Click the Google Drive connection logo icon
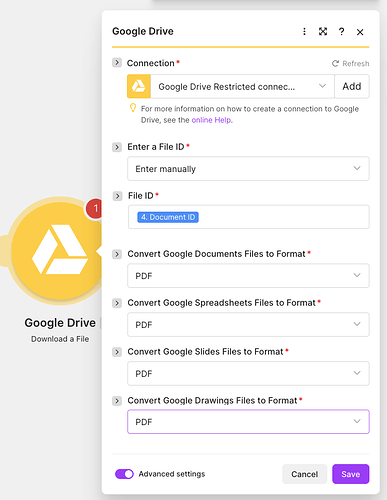Screen dimensions: 387x500 [x=139, y=86]
